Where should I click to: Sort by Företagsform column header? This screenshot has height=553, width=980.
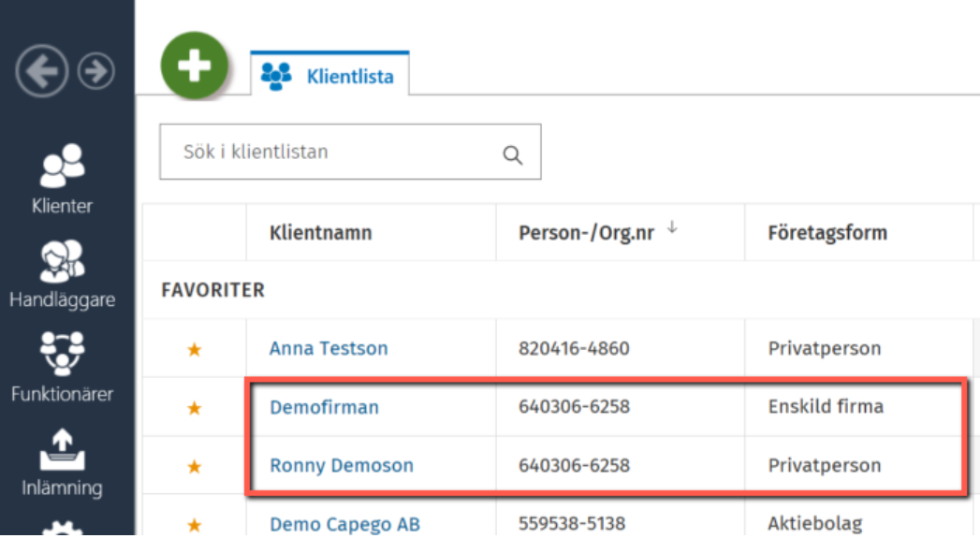click(x=827, y=233)
